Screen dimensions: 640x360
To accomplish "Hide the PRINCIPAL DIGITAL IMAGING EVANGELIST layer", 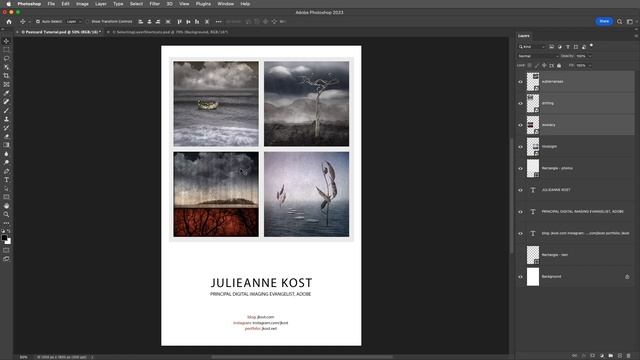I will 520,211.
